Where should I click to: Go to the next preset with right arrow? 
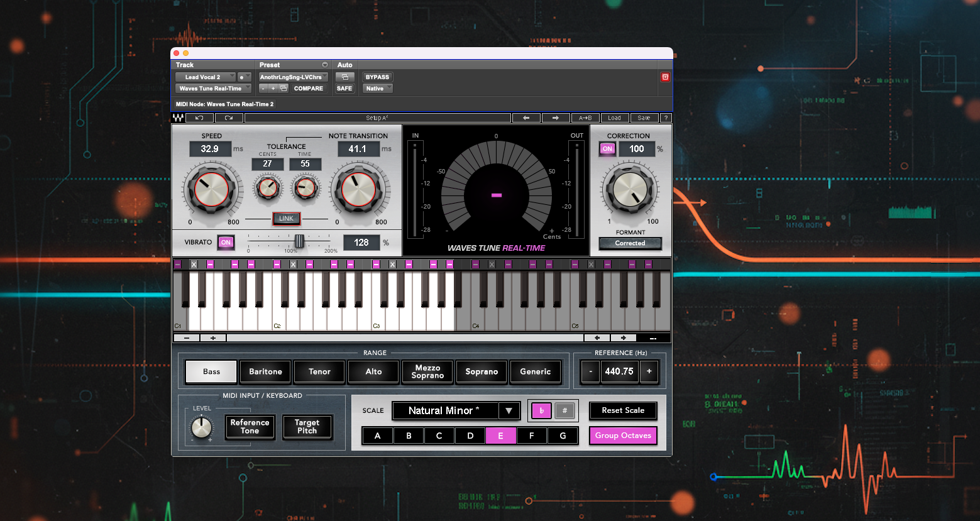tap(556, 118)
